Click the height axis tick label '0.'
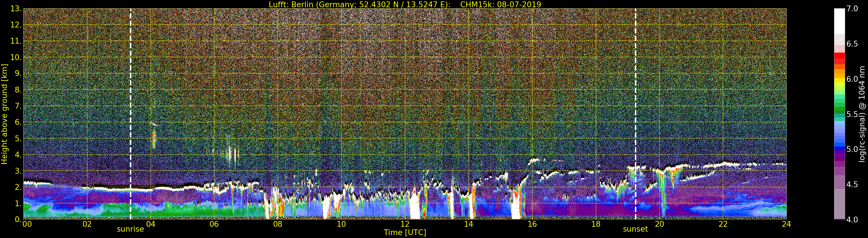 click(x=18, y=219)
